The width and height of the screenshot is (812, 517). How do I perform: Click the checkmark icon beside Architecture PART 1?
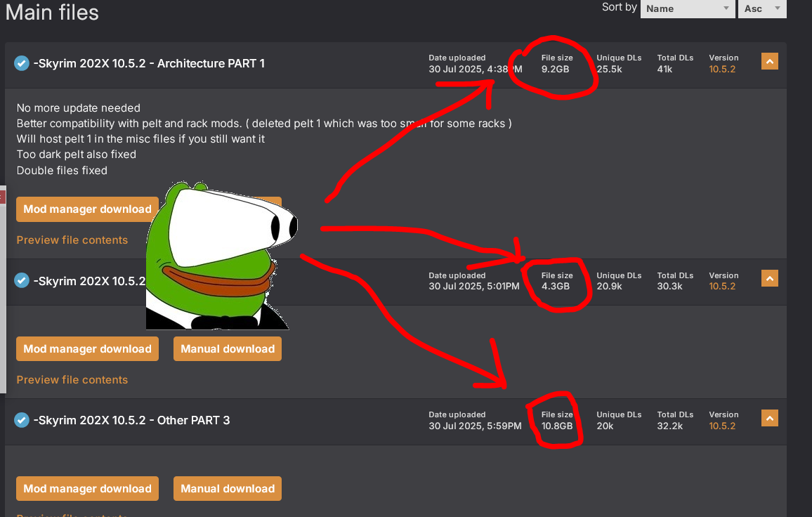click(22, 63)
